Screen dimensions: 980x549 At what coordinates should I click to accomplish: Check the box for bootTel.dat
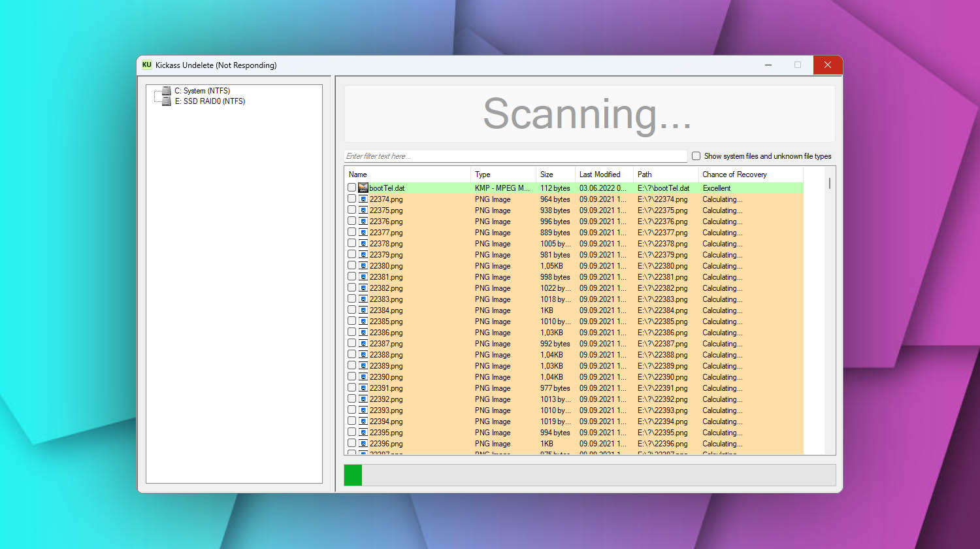pyautogui.click(x=351, y=188)
